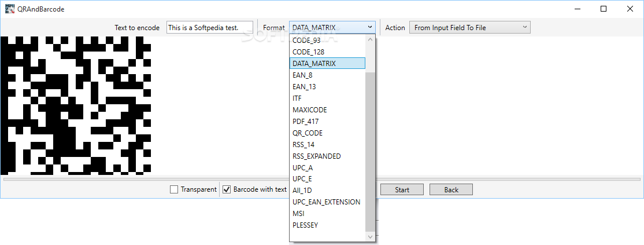The height and width of the screenshot is (245, 644).
Task: Maximize the QRAndBarcode window
Action: point(604,9)
